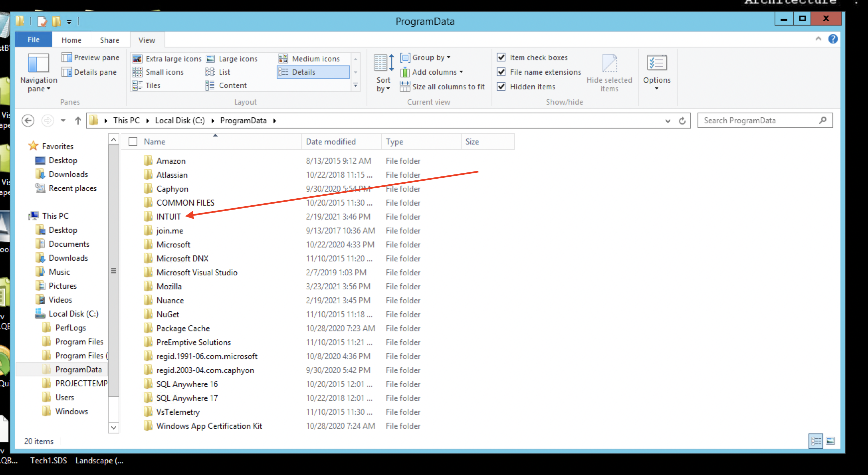868x475 pixels.
Task: Open the INTUIT folder
Action: [168, 217]
